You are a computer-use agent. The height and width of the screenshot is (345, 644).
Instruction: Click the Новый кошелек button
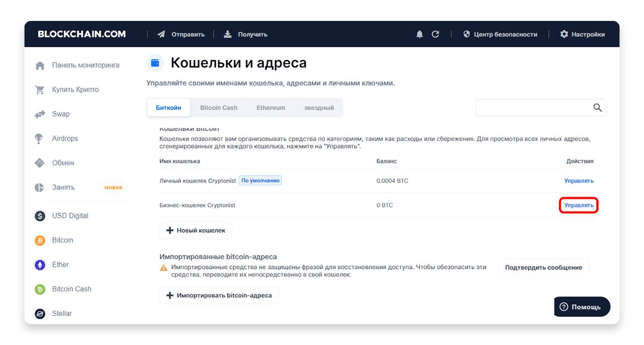[196, 231]
